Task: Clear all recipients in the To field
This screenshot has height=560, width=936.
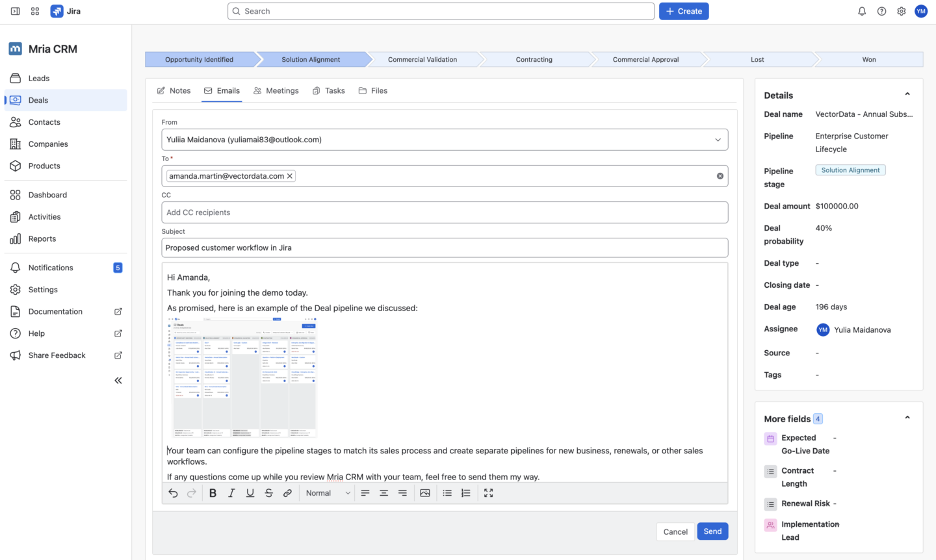Action: pos(720,176)
